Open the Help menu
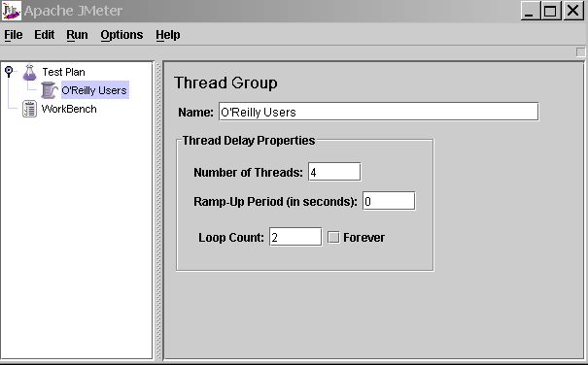The width and height of the screenshot is (588, 365). click(x=167, y=35)
